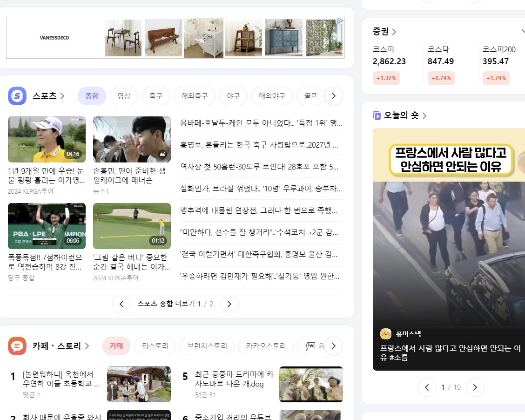Open the 증권 section chevron
The width and height of the screenshot is (525, 420).
pyautogui.click(x=394, y=32)
